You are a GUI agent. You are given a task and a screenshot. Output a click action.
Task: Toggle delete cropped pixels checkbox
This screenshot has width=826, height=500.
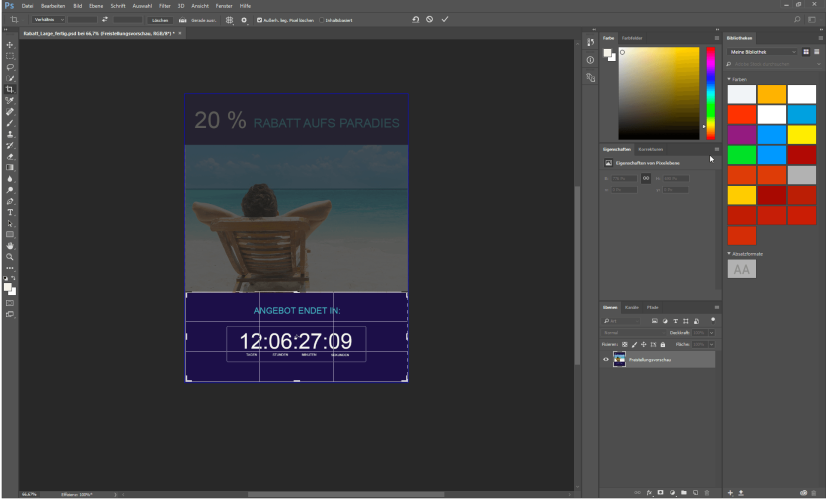[259, 20]
